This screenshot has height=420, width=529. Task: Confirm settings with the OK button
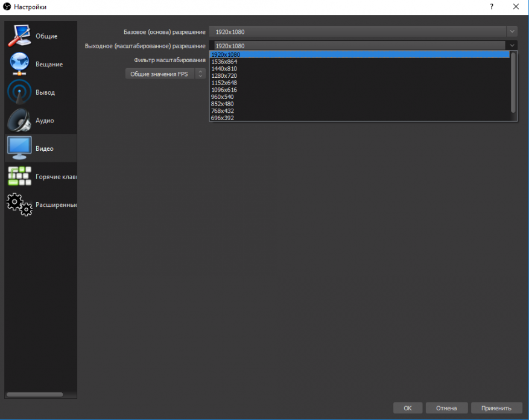click(408, 408)
